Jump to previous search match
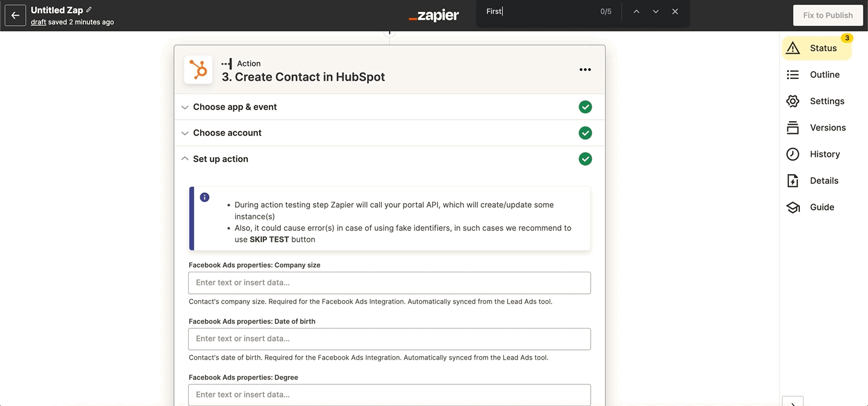 [636, 11]
